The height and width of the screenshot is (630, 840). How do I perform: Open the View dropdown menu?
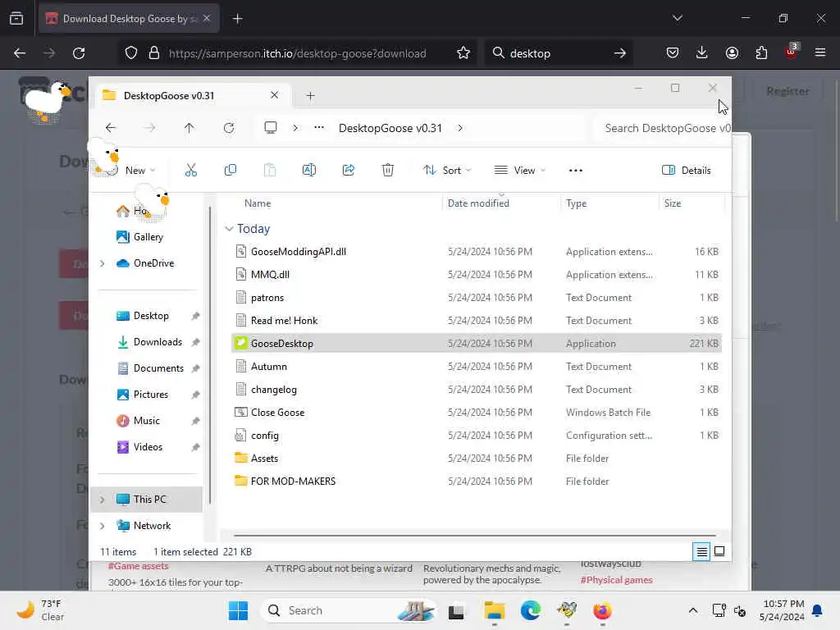pyautogui.click(x=519, y=171)
